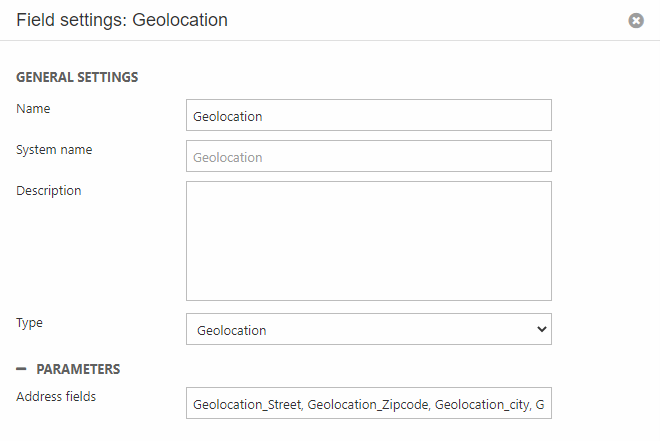Close the Field settings dialog
660x441 pixels.
(x=636, y=20)
